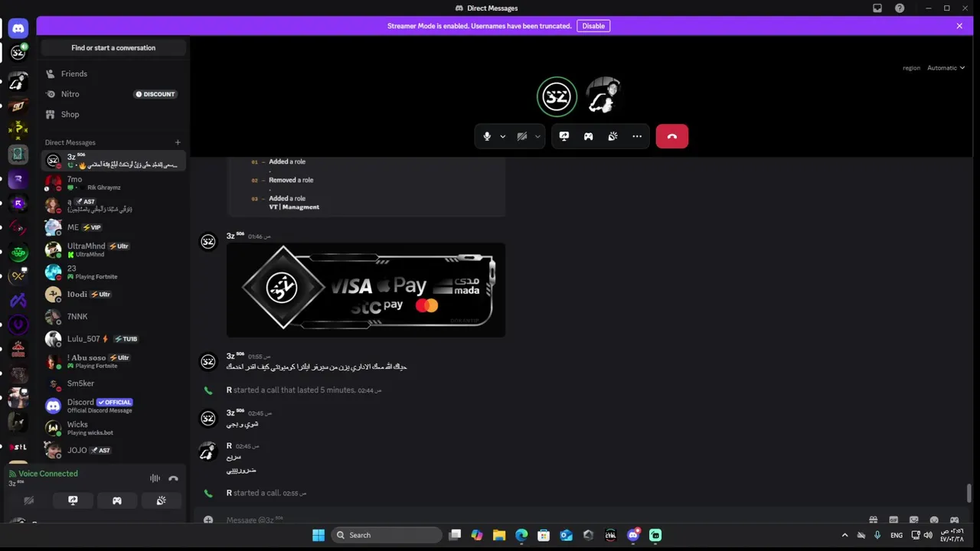Viewport: 980px width, 551px height.
Task: Open Discord home Direct Messages icon
Action: pos(18,28)
